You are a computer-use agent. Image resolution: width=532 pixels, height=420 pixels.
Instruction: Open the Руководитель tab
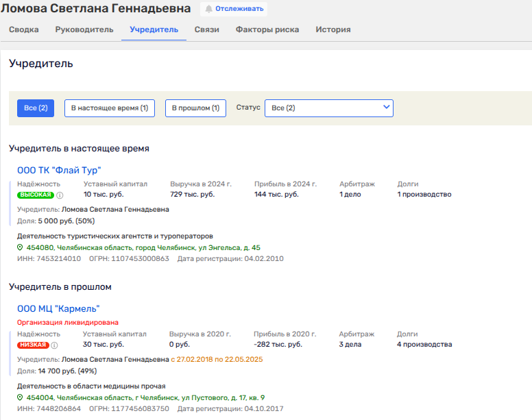pyautogui.click(x=84, y=29)
